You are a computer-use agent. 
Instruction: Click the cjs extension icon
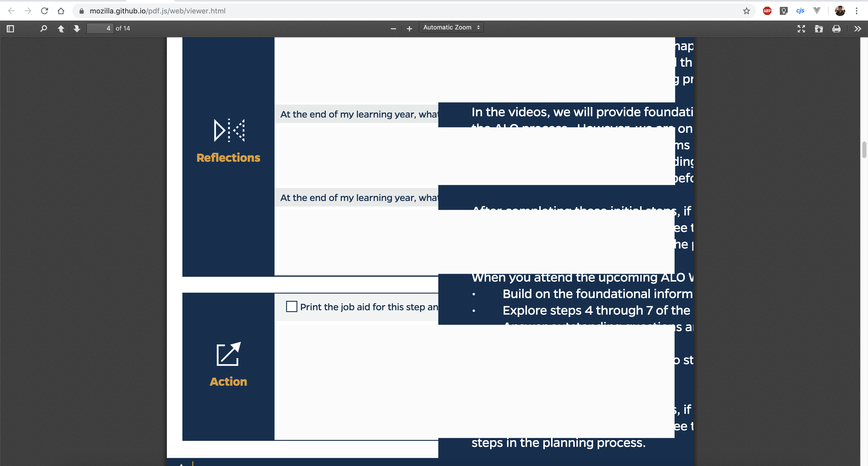tap(800, 10)
